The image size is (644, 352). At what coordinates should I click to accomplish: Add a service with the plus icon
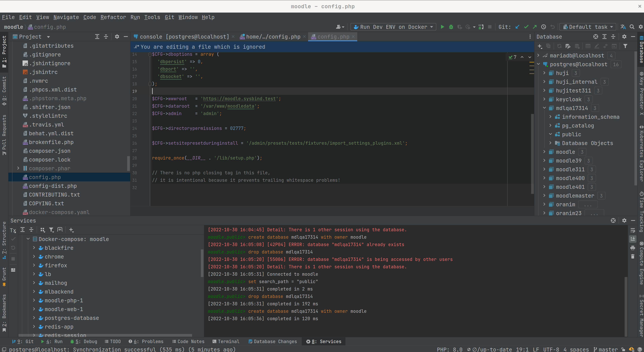tap(71, 230)
